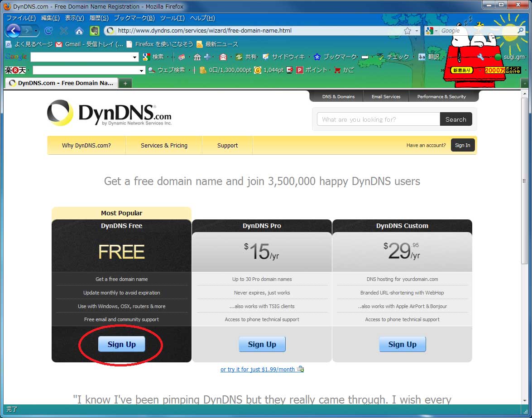Screen dimensions: 532x418
Task: Open the search engine selector dropdown
Action: [x=432, y=31]
